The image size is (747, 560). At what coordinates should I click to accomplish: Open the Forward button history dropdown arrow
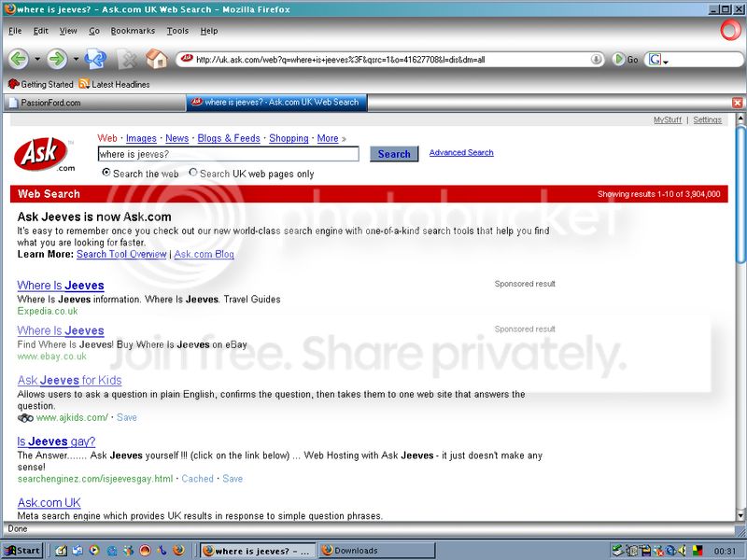tap(76, 60)
